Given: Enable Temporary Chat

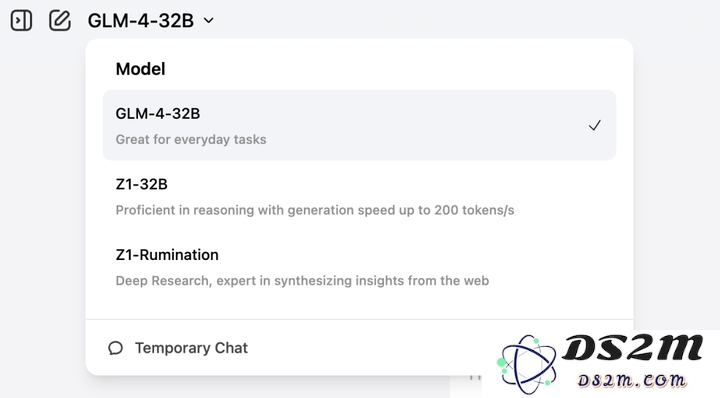Looking at the screenshot, I should (x=191, y=348).
